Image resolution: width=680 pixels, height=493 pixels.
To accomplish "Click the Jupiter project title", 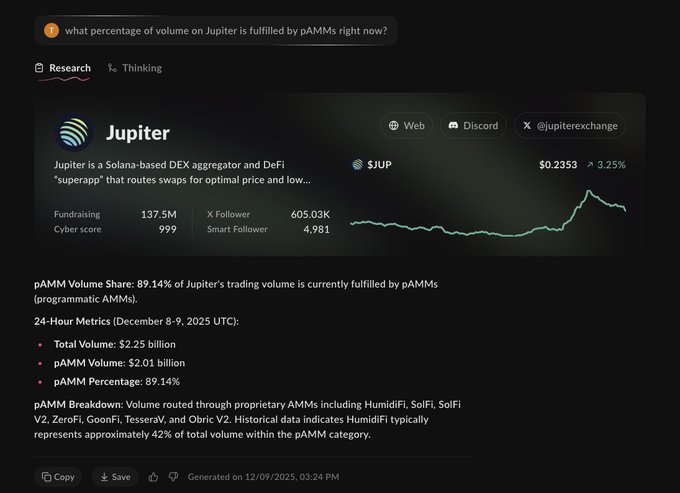I will (138, 133).
